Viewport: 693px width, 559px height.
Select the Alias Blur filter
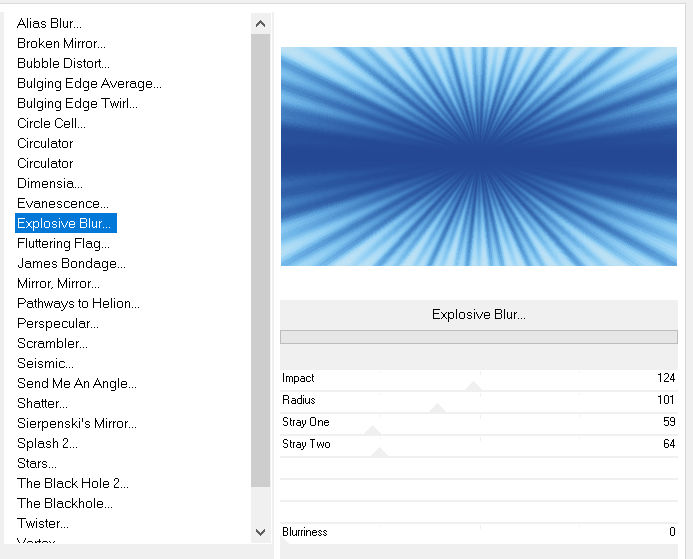(x=49, y=23)
